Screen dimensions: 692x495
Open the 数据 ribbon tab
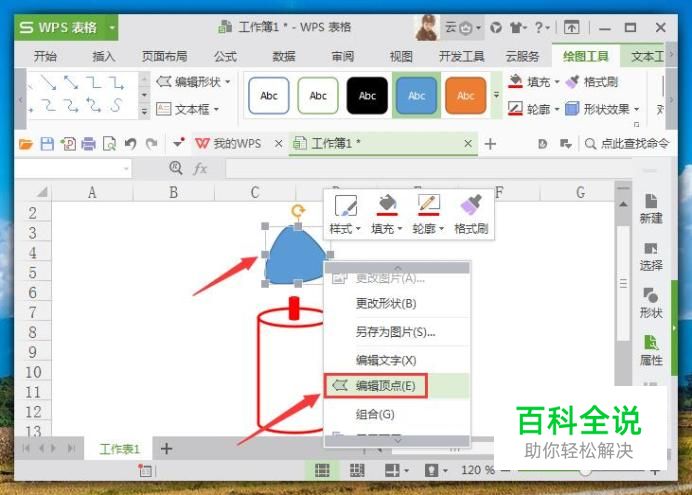284,56
